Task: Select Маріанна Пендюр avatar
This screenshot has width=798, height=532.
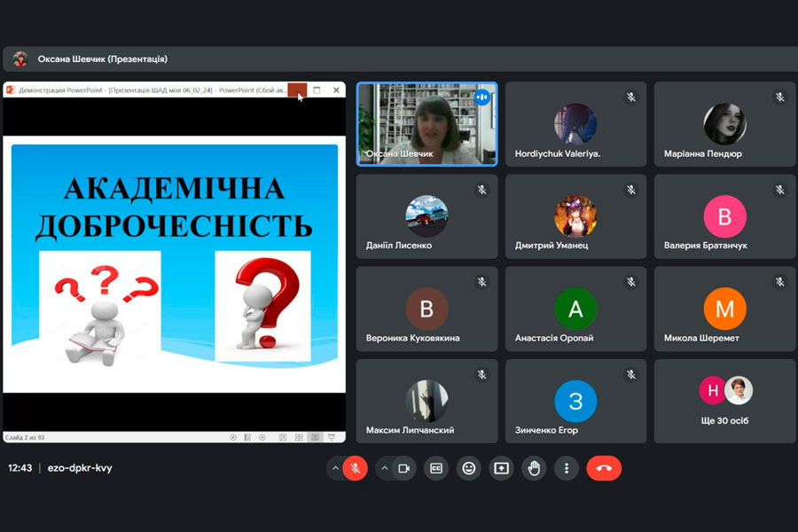Action: [x=724, y=124]
